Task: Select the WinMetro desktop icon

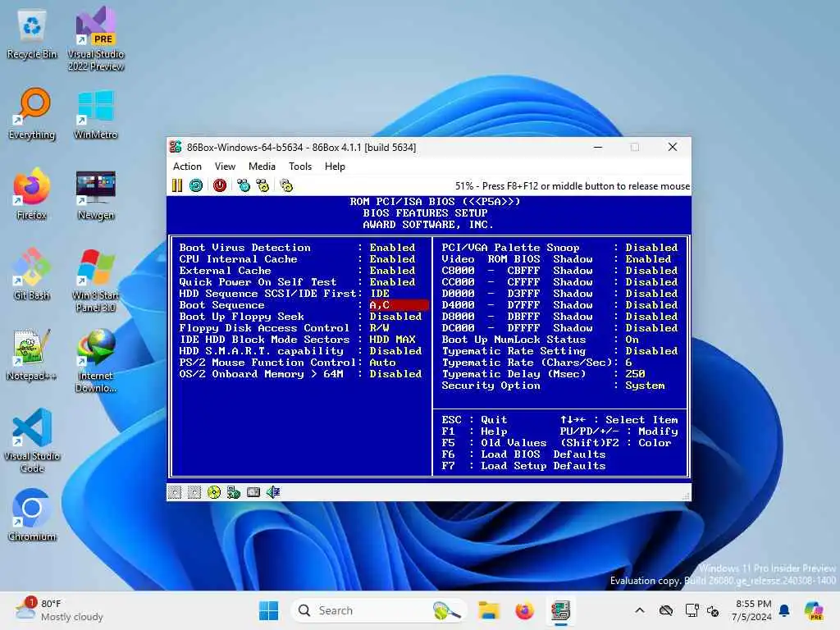Action: (x=96, y=113)
